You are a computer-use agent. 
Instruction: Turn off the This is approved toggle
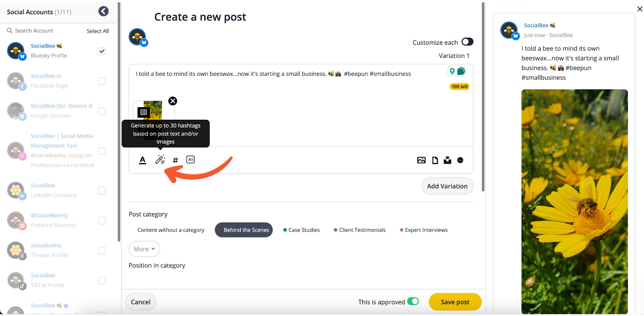coord(413,301)
